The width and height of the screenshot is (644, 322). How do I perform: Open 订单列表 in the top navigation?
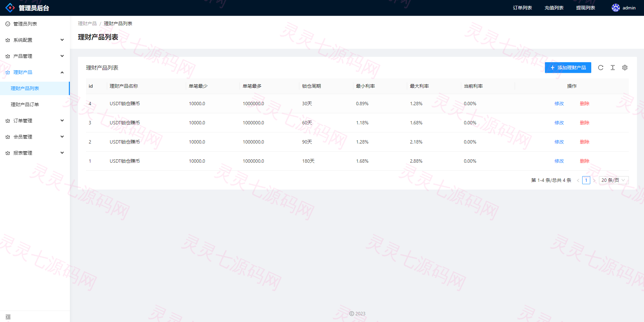(522, 8)
